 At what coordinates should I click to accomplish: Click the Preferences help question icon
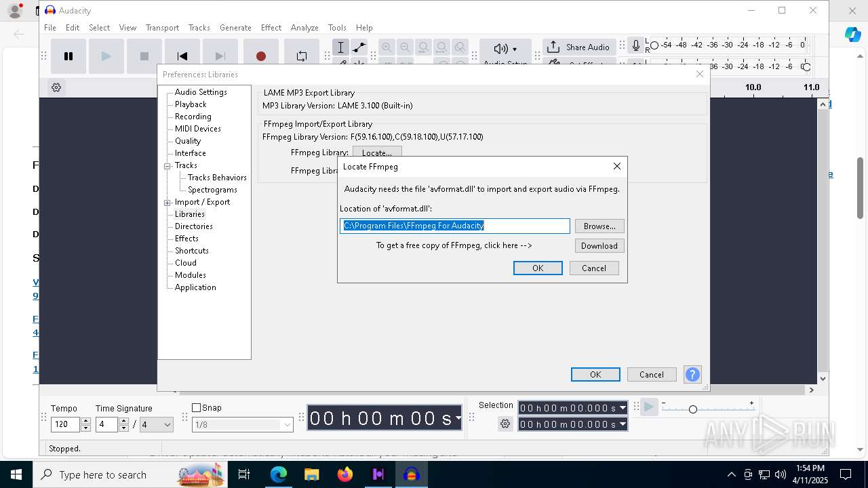point(692,375)
